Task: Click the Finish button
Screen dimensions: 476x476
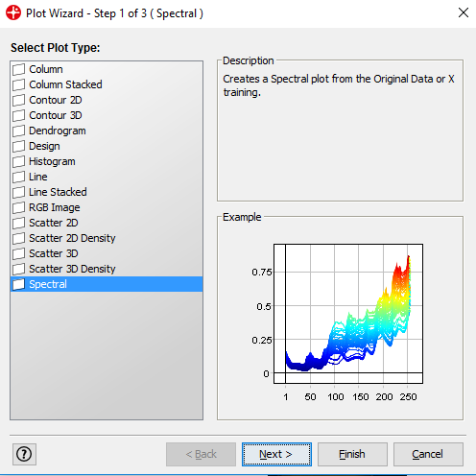Action: (x=352, y=454)
